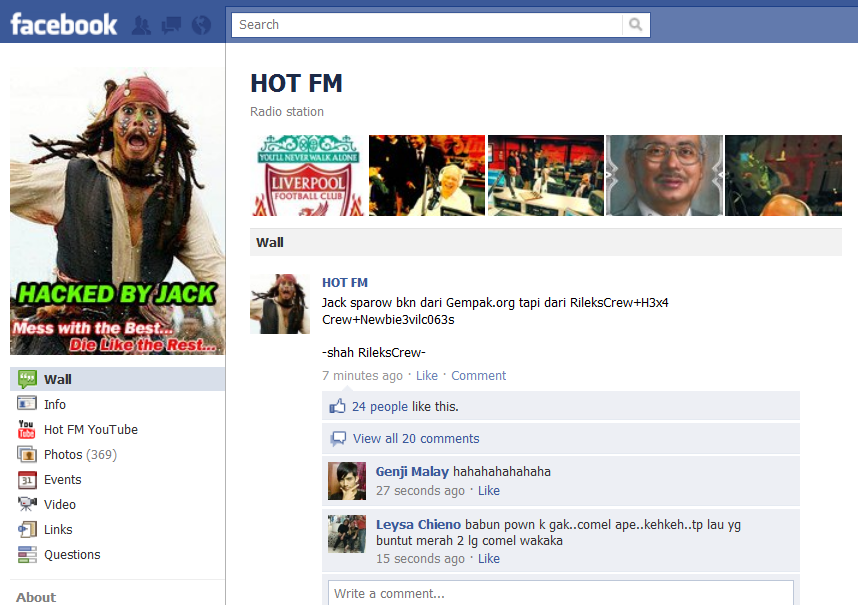Open the Liverpool Football Club photo
This screenshot has height=605, width=858.
coord(308,175)
